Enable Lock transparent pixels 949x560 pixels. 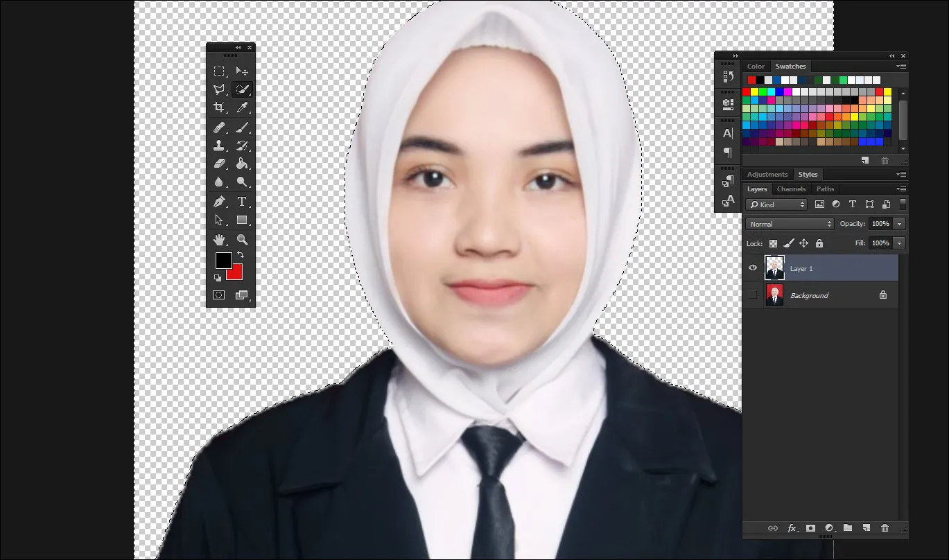pos(772,243)
